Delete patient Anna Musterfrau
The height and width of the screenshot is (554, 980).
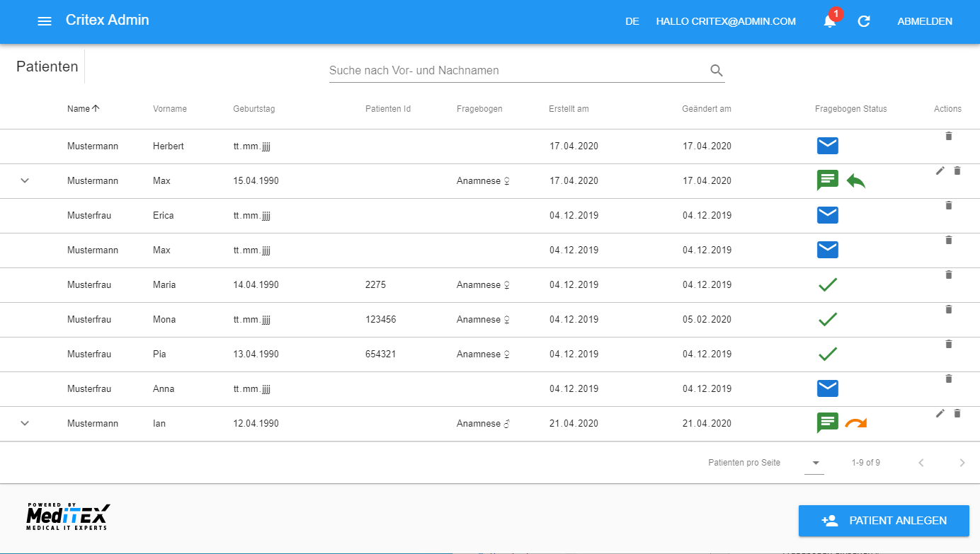(x=949, y=379)
